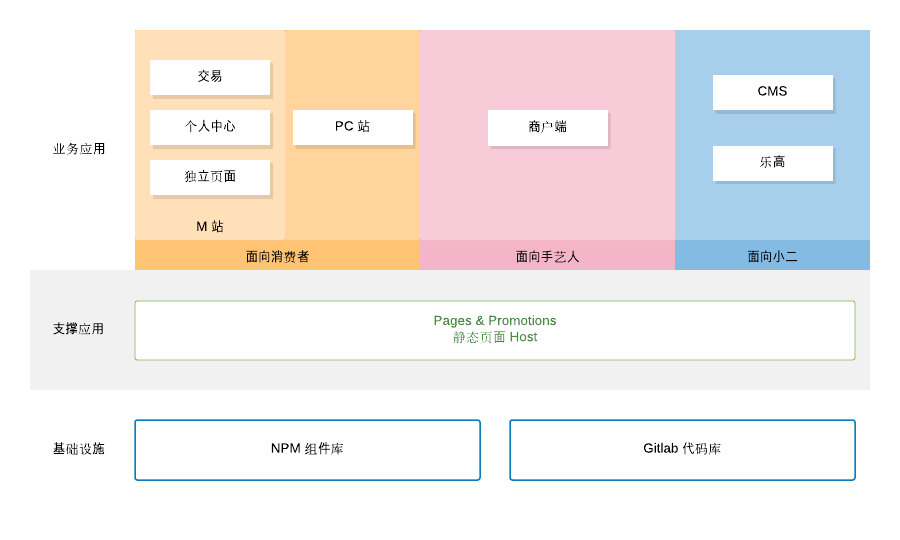This screenshot has width=900, height=540.
Task: Click the 面向消费者 footer label
Action: 277,257
